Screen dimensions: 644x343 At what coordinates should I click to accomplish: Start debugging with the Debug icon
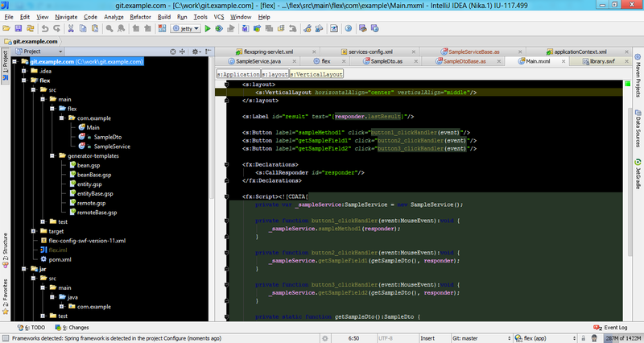[219, 28]
